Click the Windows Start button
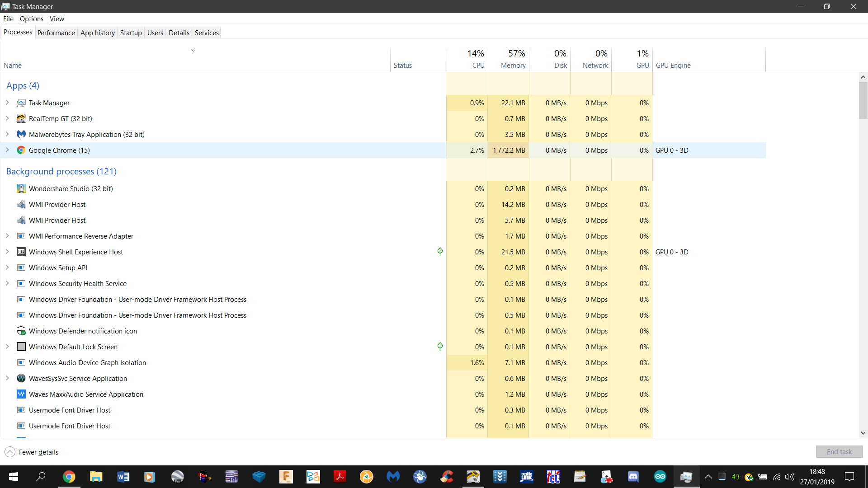 [14, 477]
